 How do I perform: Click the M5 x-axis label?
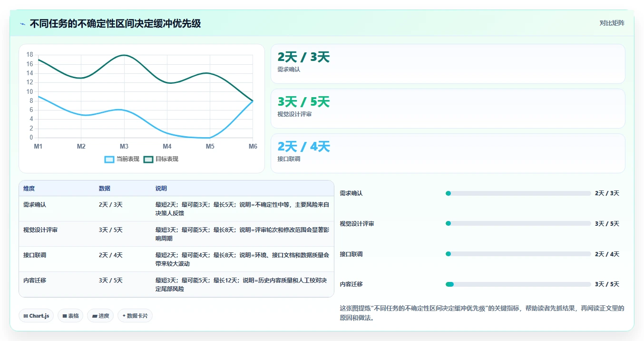click(210, 146)
